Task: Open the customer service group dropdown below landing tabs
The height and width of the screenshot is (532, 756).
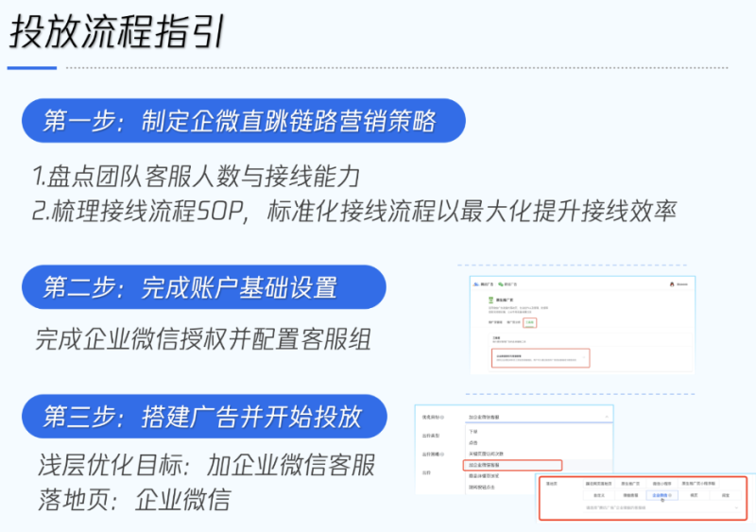Action: click(x=661, y=507)
